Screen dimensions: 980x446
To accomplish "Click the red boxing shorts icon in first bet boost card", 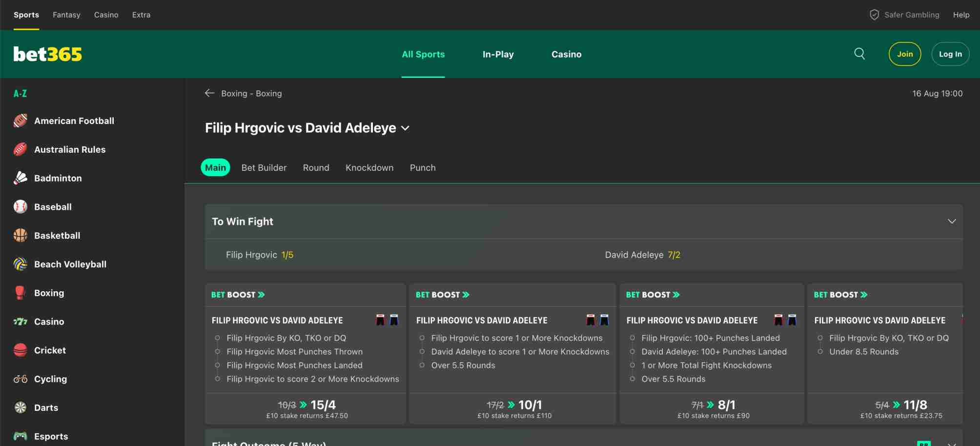I will (380, 320).
